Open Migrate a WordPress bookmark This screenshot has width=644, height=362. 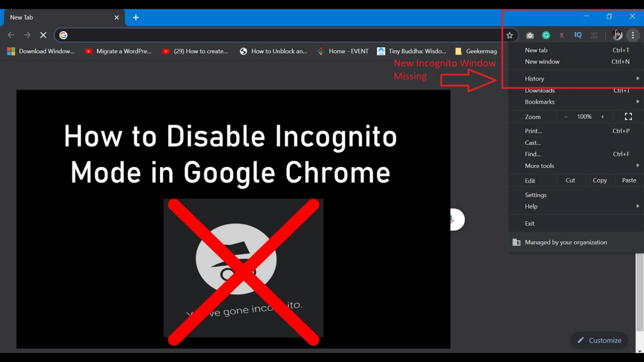point(118,51)
